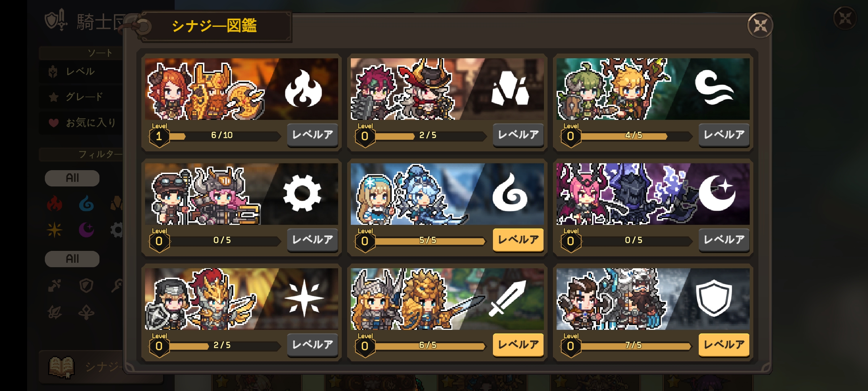Tap the fire synergy flame icon
Screen dimensions: 868x391
tap(303, 89)
